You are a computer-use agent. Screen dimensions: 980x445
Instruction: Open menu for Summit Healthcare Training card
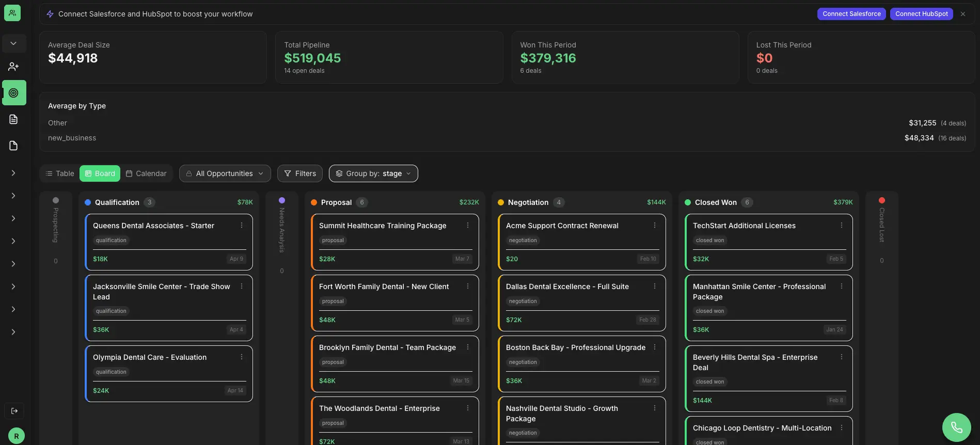468,225
